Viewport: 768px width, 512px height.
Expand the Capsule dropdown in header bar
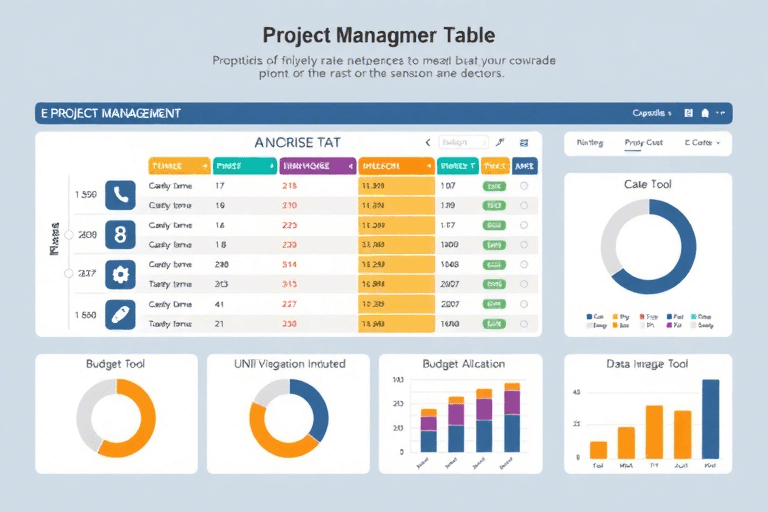(652, 113)
